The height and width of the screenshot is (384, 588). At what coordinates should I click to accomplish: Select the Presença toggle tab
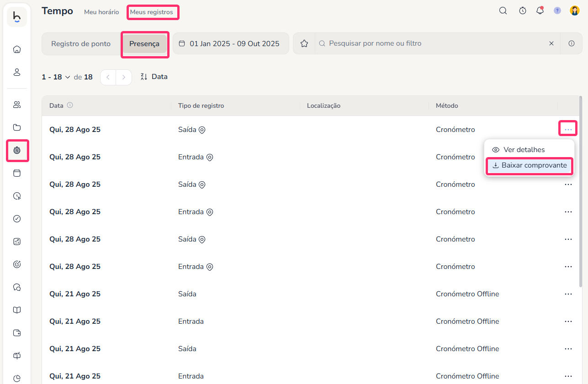(144, 44)
